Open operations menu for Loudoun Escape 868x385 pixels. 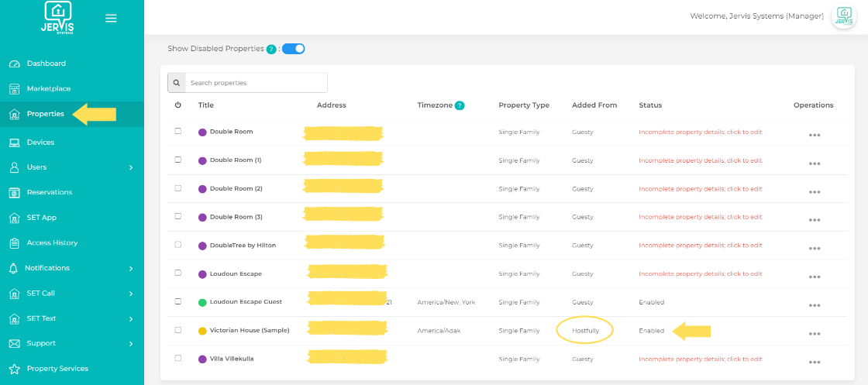click(814, 277)
